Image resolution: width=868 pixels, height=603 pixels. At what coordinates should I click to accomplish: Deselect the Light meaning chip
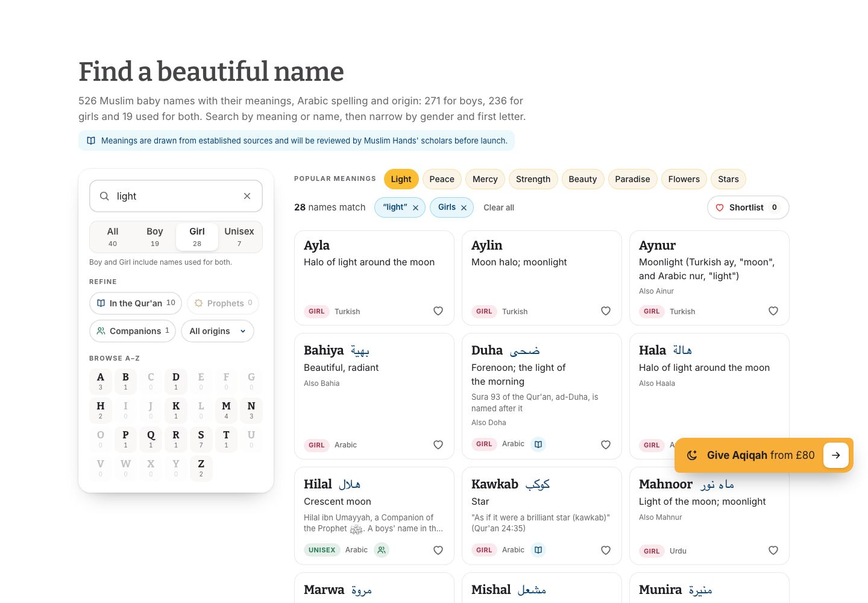(x=401, y=179)
